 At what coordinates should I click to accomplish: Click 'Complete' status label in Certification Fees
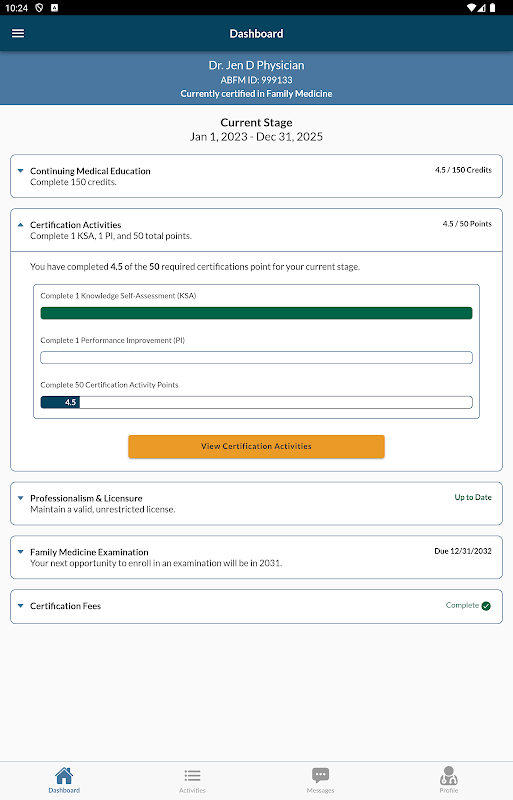[x=462, y=605]
